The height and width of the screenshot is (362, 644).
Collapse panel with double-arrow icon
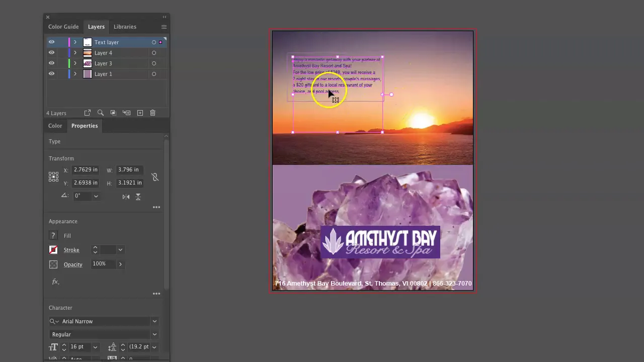pos(164,17)
